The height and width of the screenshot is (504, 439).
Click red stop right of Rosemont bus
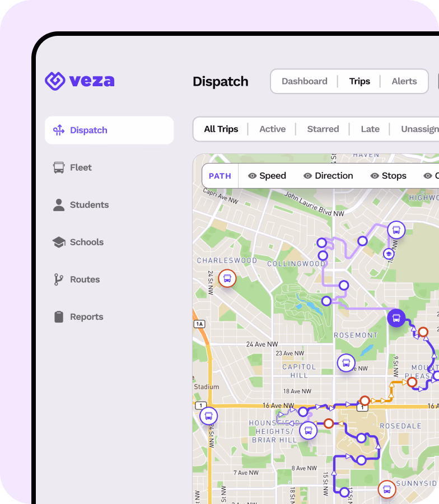coord(423,332)
